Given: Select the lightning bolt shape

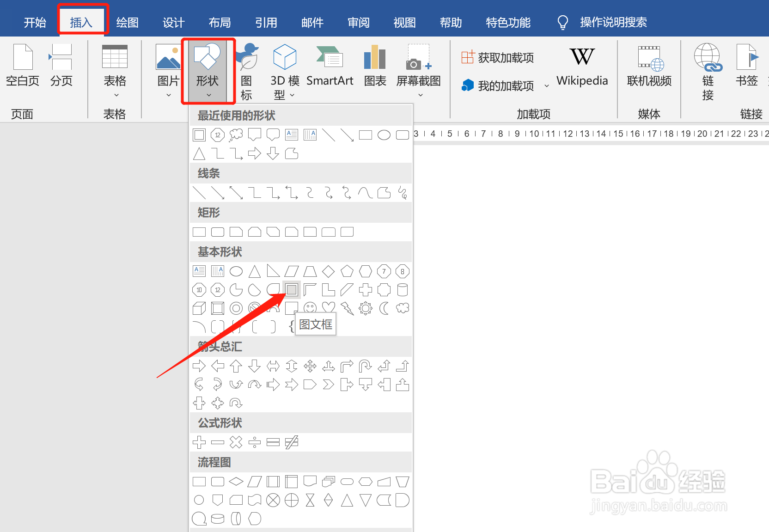Looking at the screenshot, I should pos(347,308).
